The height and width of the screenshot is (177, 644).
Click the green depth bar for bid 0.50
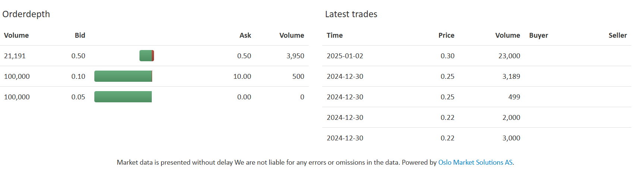click(x=146, y=56)
